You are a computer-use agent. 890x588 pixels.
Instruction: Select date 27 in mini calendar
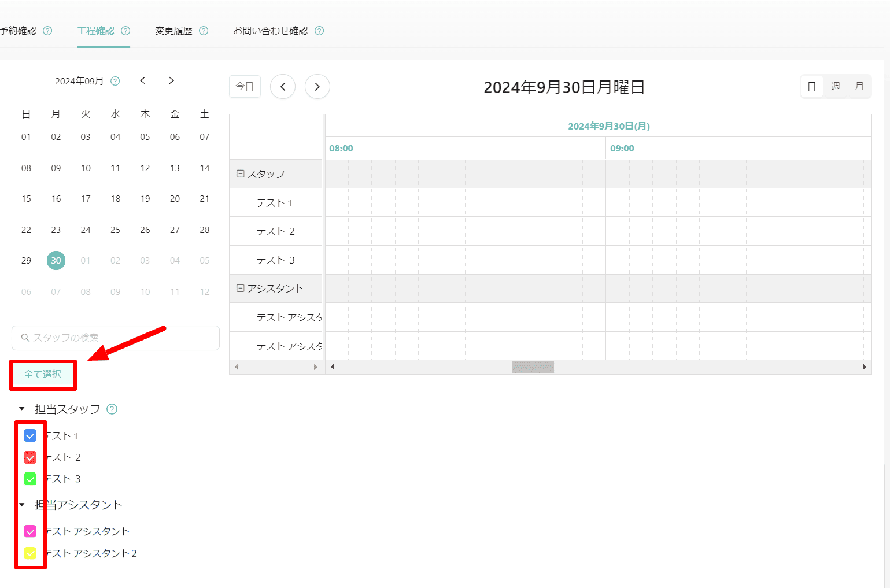175,230
